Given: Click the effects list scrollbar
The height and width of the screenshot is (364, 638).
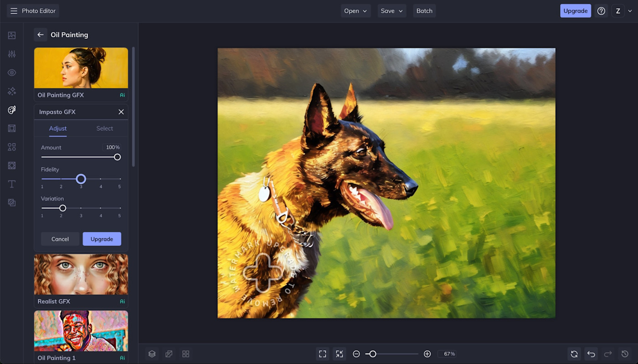Looking at the screenshot, I should point(134,106).
